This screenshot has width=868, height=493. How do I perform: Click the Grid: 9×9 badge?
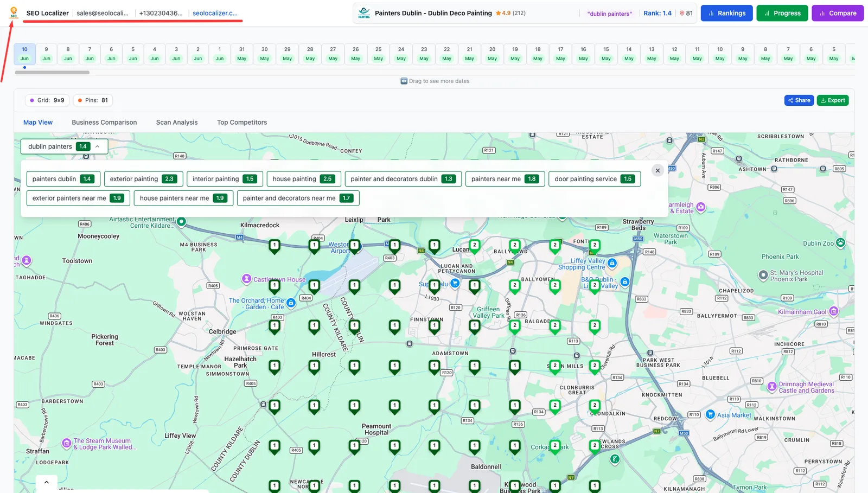[x=47, y=100]
